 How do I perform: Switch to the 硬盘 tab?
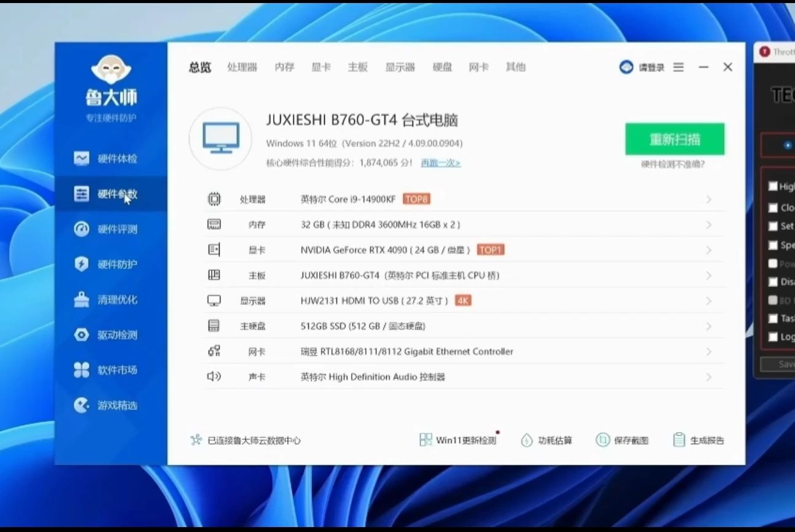pyautogui.click(x=442, y=67)
